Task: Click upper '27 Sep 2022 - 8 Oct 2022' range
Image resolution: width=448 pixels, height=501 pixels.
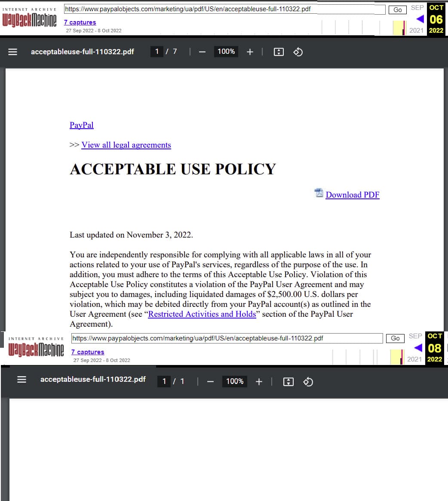Action: (x=94, y=31)
